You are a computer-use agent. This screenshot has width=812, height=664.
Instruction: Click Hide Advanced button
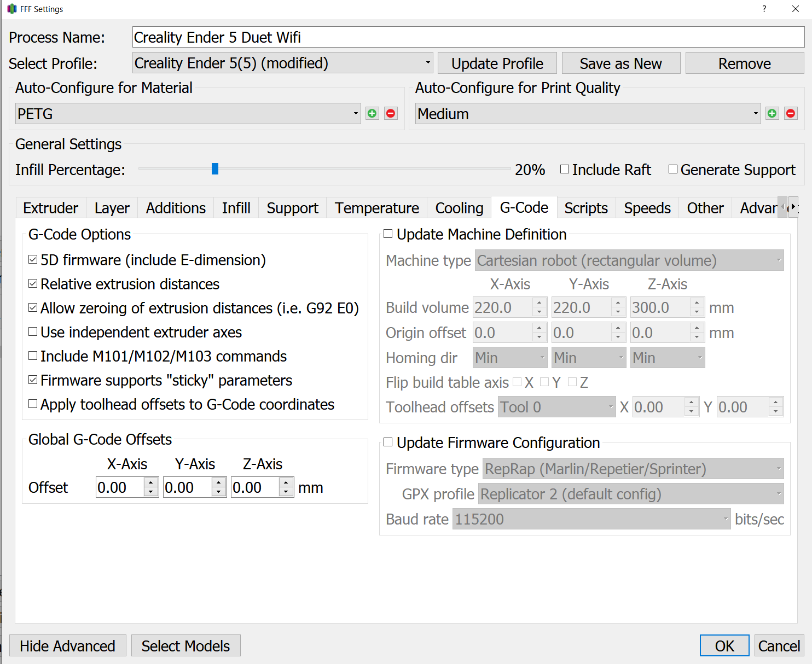coord(68,646)
